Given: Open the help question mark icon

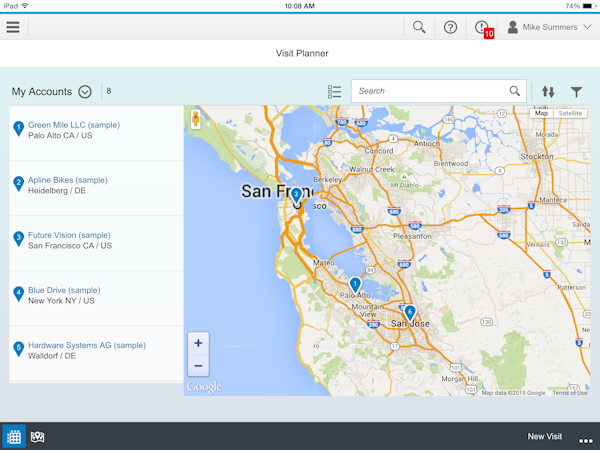Looking at the screenshot, I should click(450, 27).
